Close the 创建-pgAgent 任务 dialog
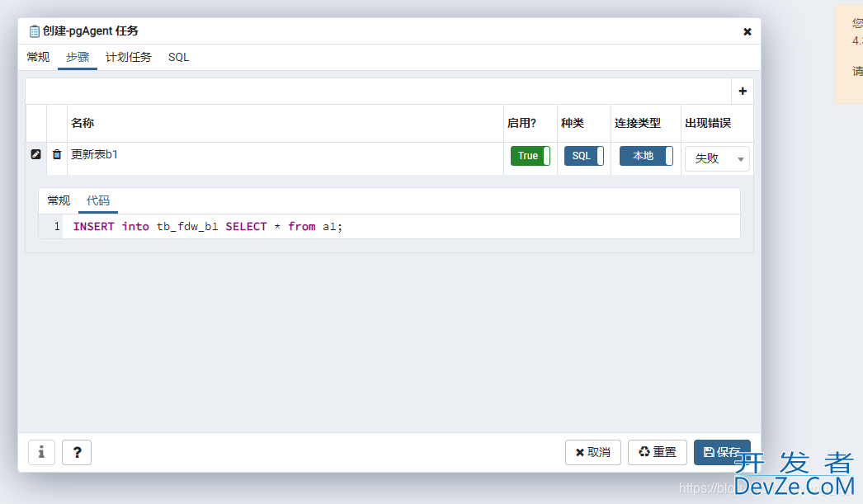 747,32
